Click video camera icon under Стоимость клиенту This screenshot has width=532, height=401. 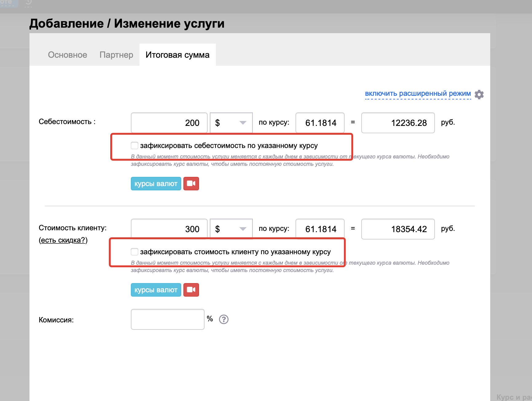[191, 290]
